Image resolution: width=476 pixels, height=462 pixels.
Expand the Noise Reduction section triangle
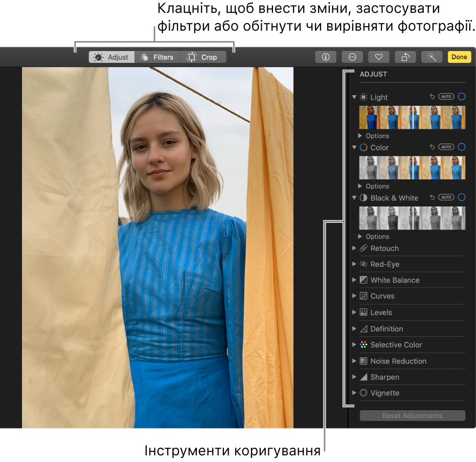[354, 361]
